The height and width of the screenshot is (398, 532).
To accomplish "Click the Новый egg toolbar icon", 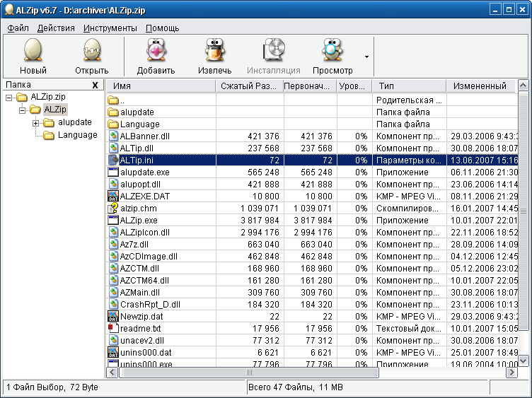I will [x=33, y=52].
